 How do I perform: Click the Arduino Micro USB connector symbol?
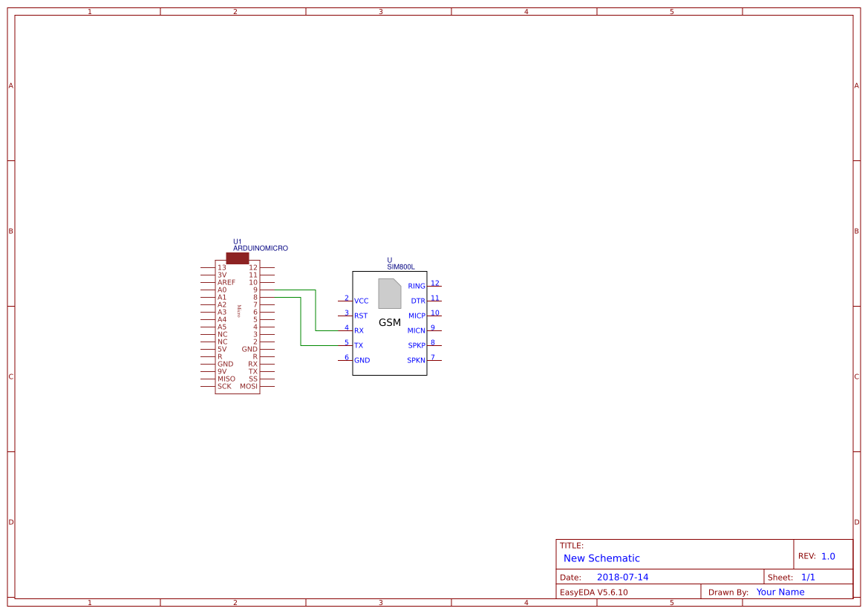point(237,258)
